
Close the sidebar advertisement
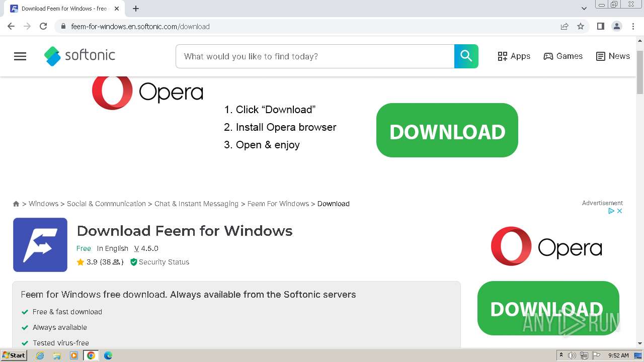click(x=619, y=211)
